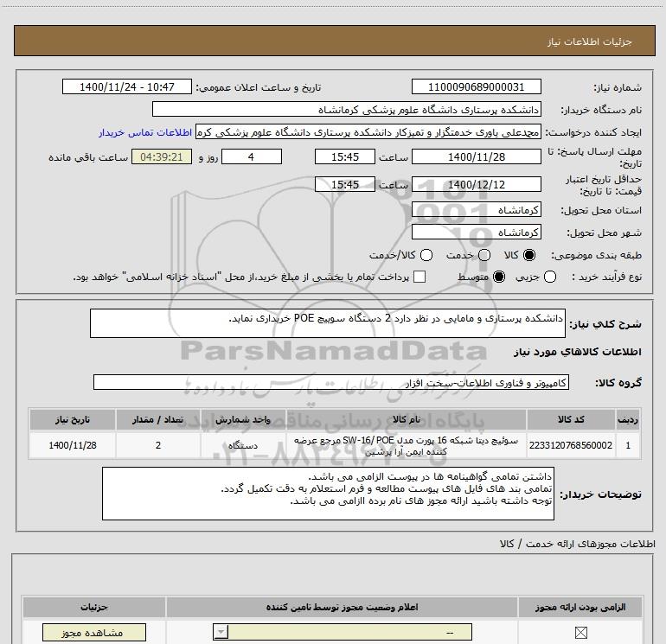
Task: Click the الزامی بودن ارائه مجوز header
Action: [x=580, y=607]
